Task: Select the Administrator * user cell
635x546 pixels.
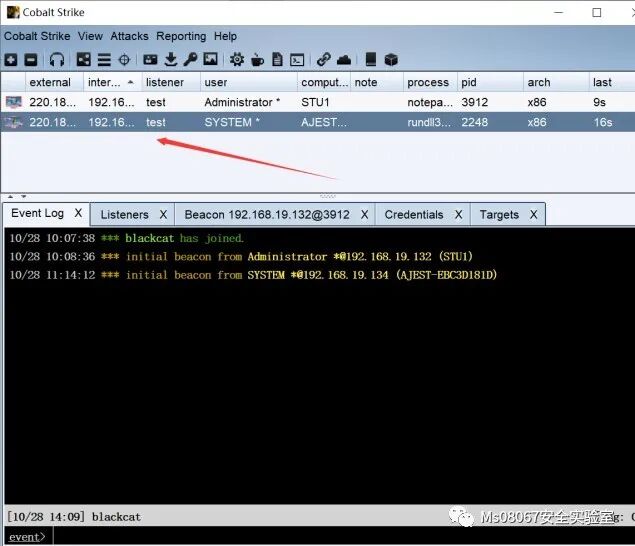Action: tap(249, 102)
